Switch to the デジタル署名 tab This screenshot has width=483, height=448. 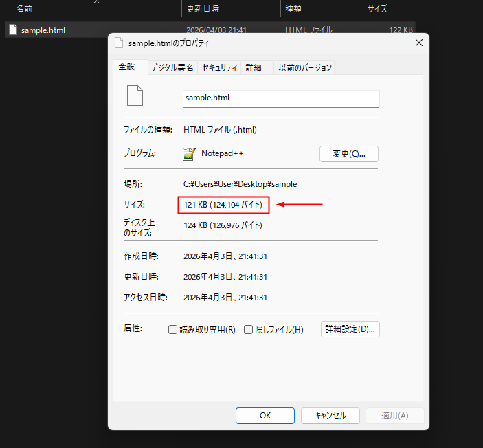[x=172, y=67]
